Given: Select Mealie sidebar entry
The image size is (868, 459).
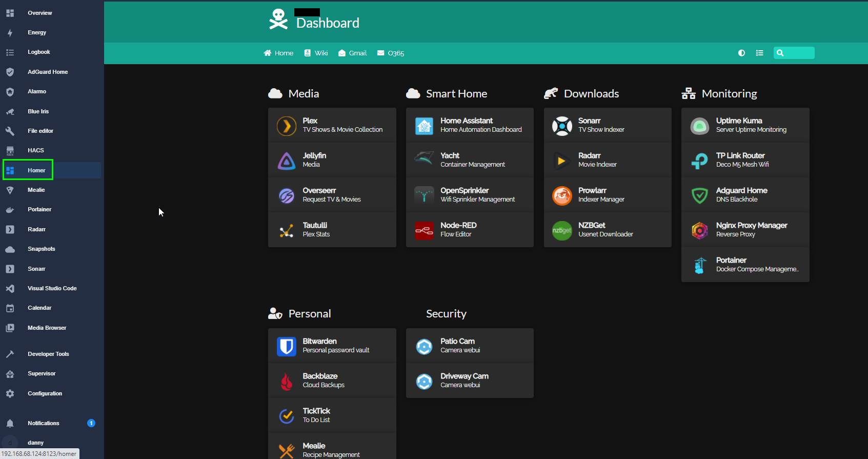Looking at the screenshot, I should (51, 190).
